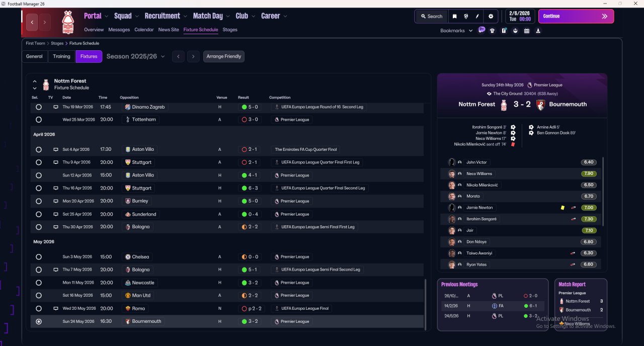Click the Search button
Screen dimensions: 644x346
(431, 16)
